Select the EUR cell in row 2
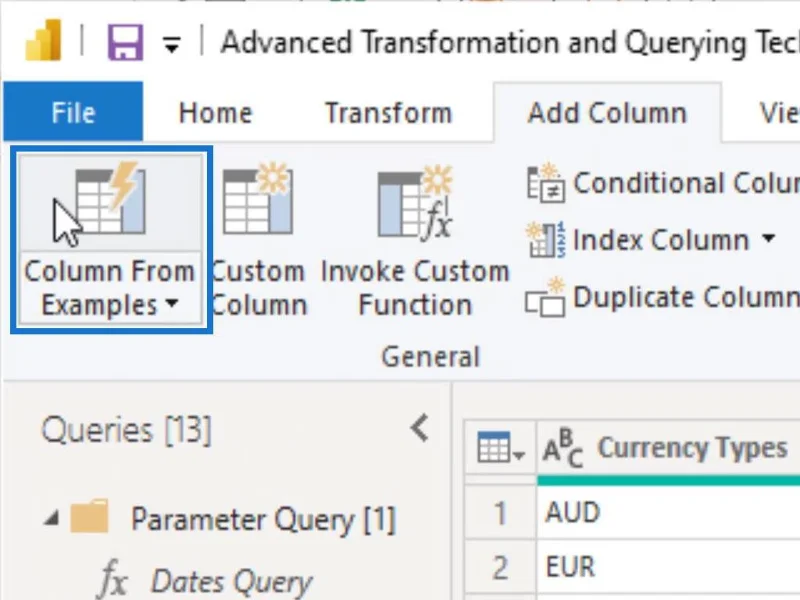800x600 pixels. [668, 567]
